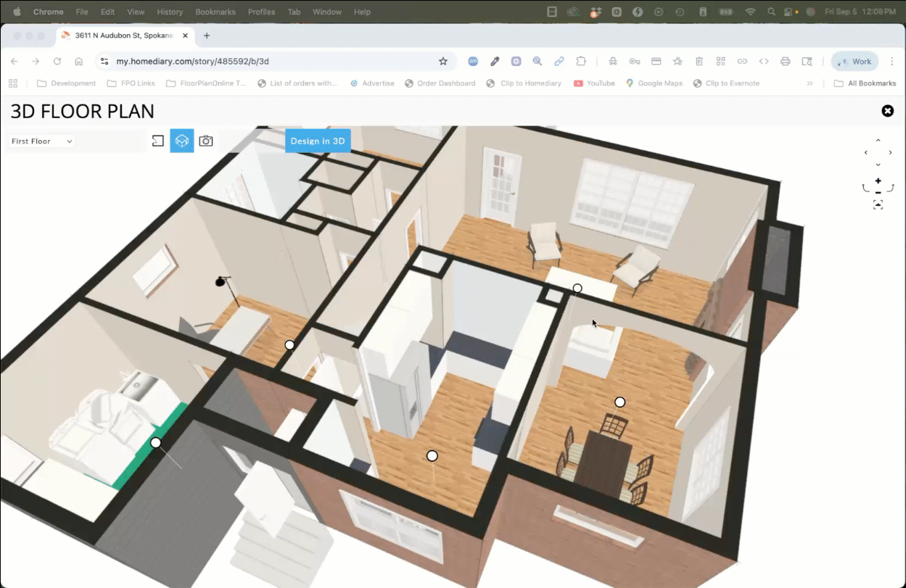Pan the view right with right chevron

click(x=890, y=152)
